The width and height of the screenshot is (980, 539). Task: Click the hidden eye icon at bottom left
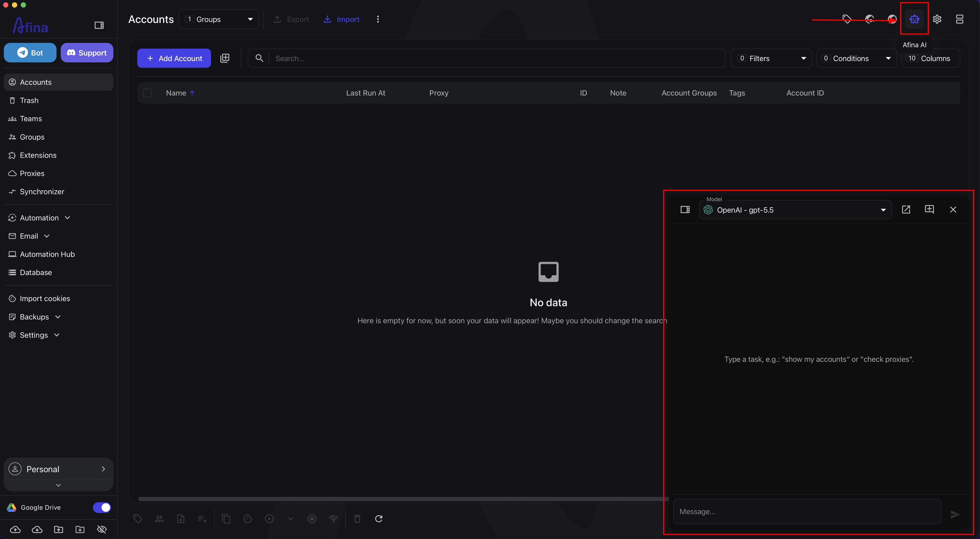[x=102, y=530]
